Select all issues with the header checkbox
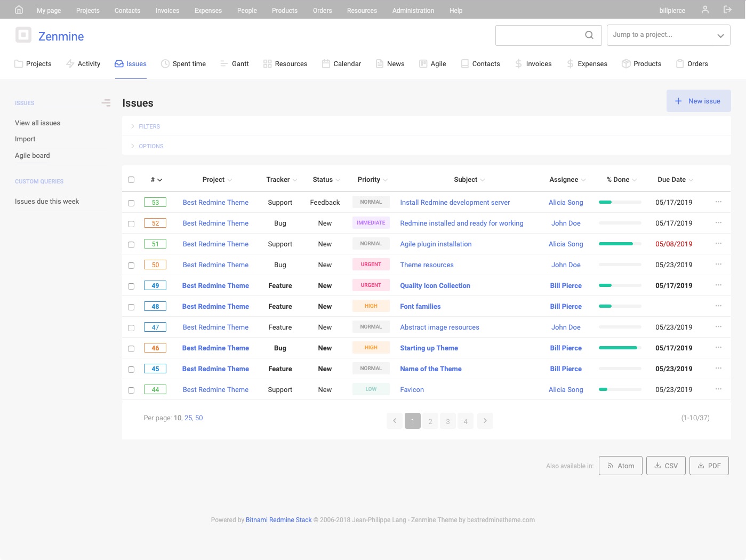Image resolution: width=746 pixels, height=560 pixels. click(131, 180)
